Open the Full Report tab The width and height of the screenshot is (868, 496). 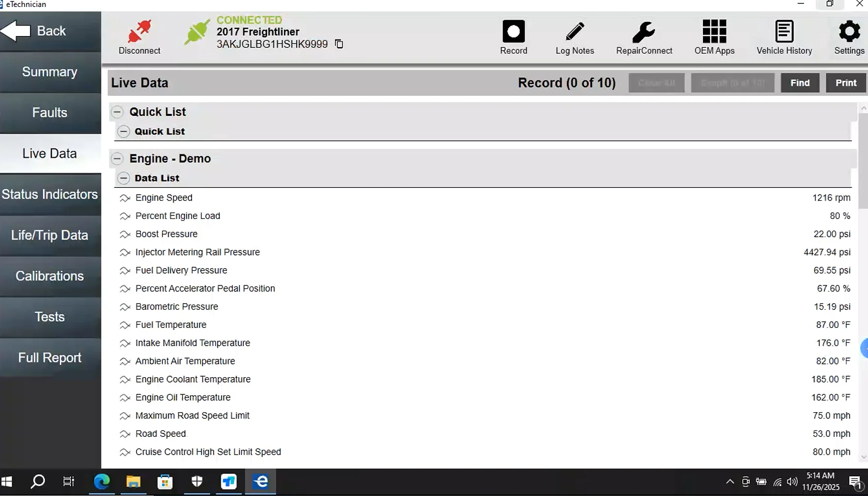point(50,358)
